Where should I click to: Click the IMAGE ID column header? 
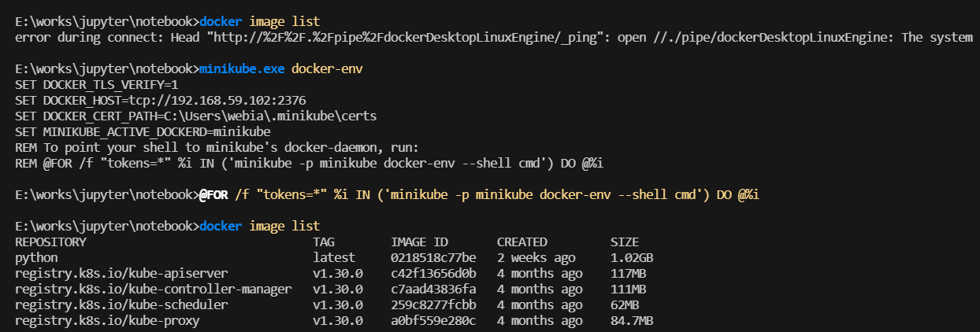(x=419, y=242)
